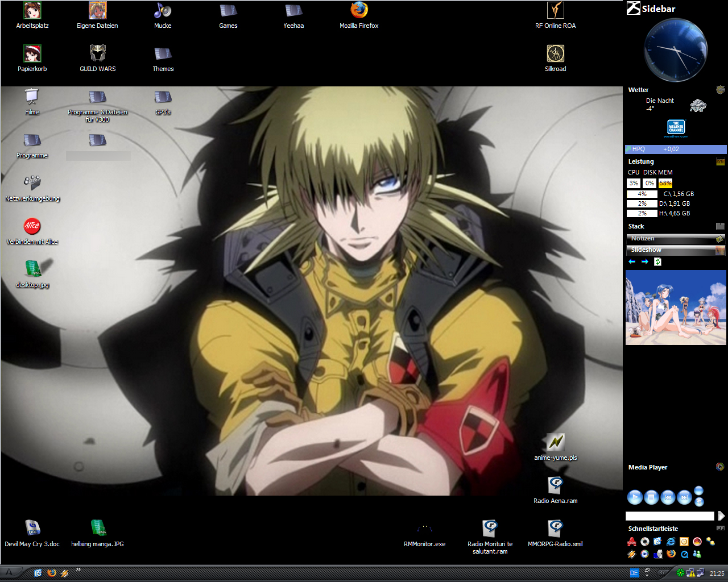Click the Leistung panel options icon

click(x=720, y=162)
